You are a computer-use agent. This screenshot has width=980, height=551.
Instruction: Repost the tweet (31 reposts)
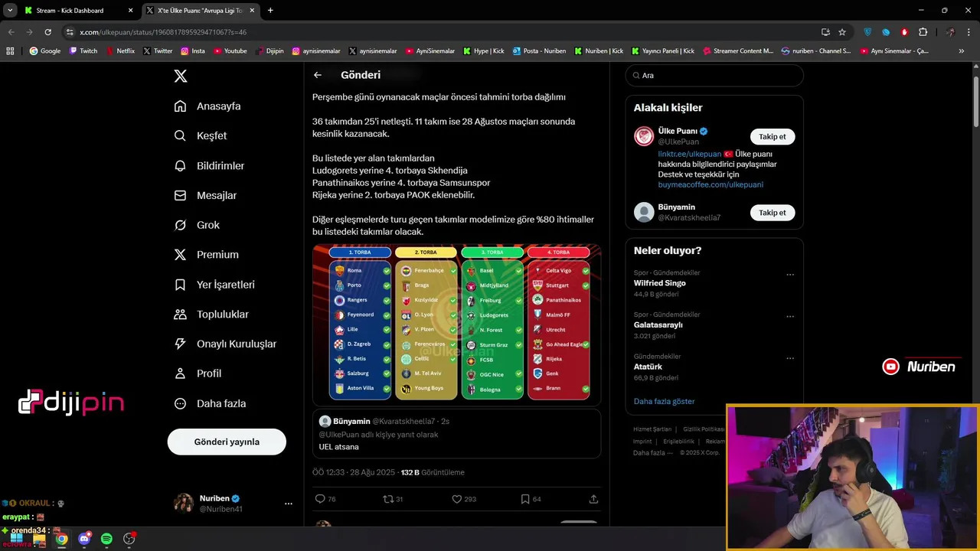[x=393, y=499]
